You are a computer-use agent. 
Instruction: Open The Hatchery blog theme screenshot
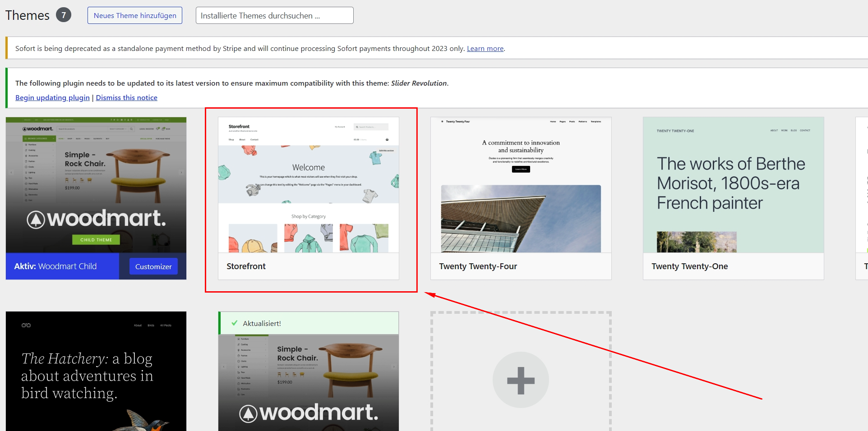click(x=96, y=371)
